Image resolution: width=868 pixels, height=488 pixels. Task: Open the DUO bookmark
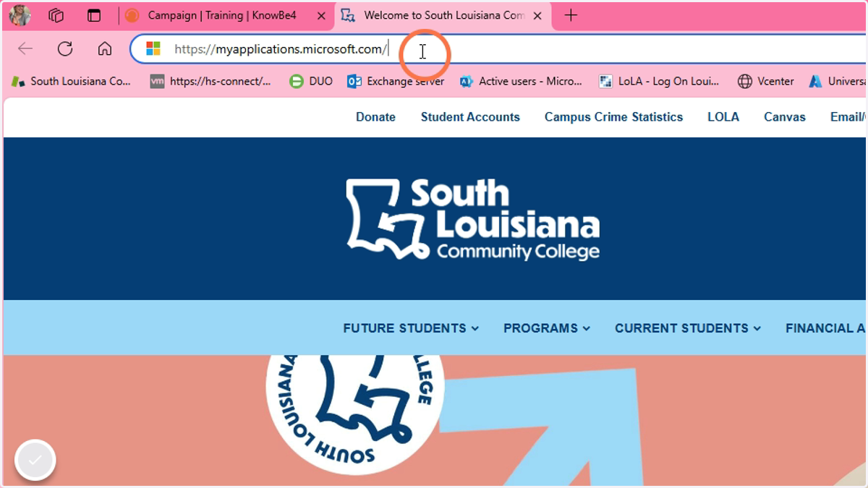(x=311, y=82)
